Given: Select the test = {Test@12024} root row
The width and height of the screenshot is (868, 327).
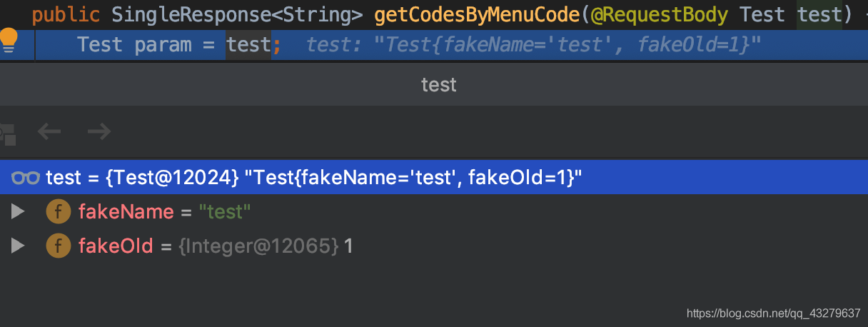Looking at the screenshot, I should [434, 177].
